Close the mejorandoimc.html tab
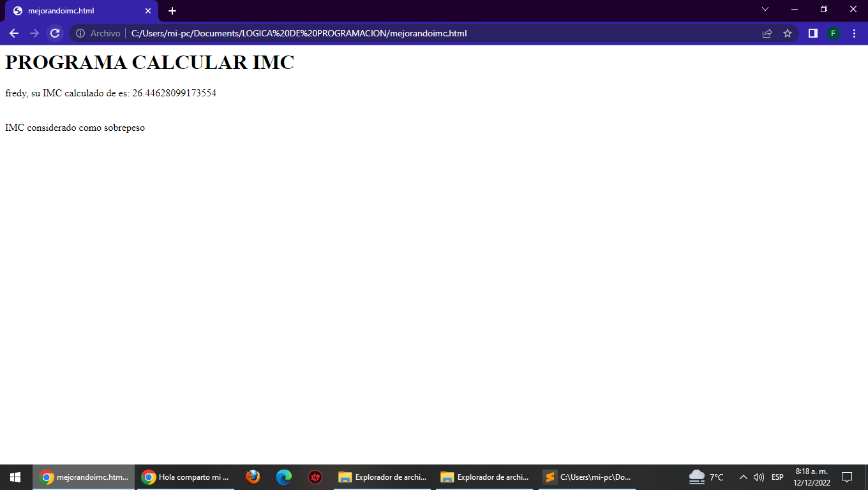The height and width of the screenshot is (490, 868). 148,11
